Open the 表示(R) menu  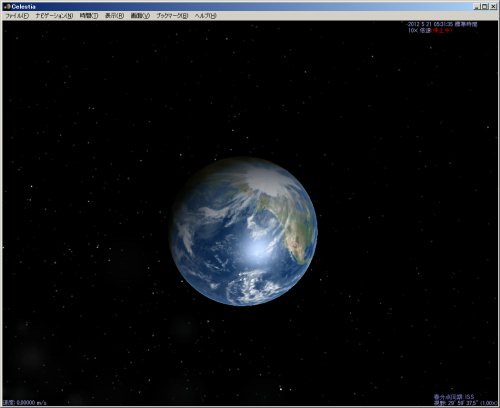(114, 16)
